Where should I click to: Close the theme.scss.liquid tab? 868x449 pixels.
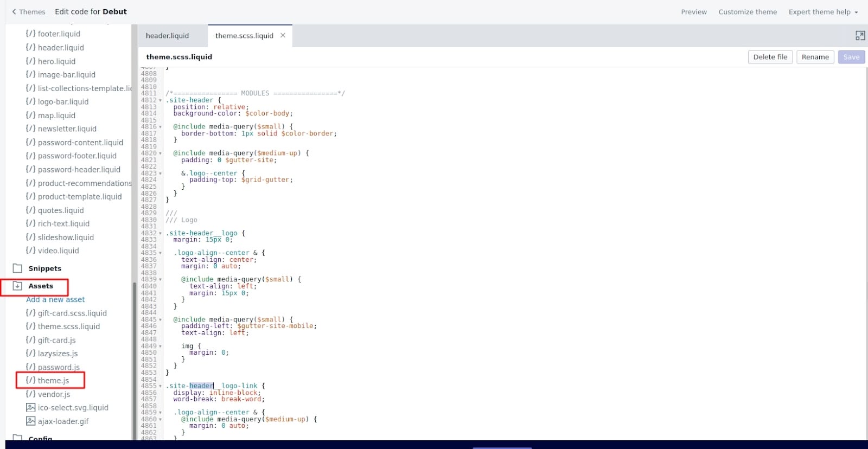point(283,36)
